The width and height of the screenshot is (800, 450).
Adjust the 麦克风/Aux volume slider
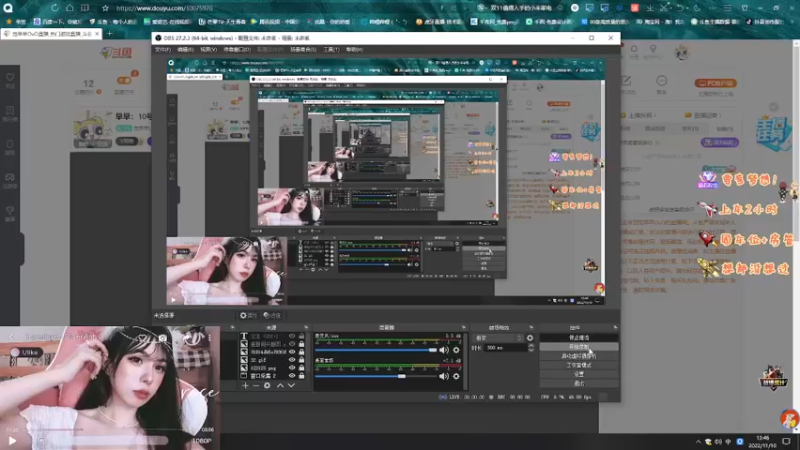[376, 351]
